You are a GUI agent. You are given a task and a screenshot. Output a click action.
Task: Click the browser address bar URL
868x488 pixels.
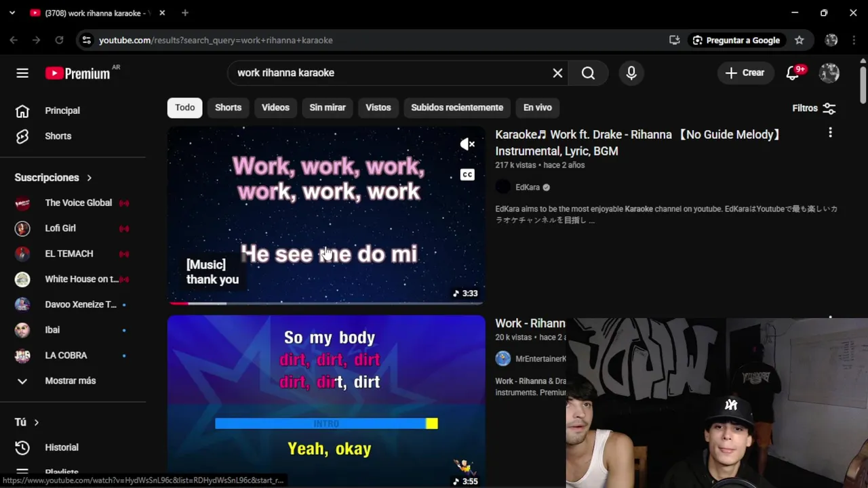coord(216,40)
